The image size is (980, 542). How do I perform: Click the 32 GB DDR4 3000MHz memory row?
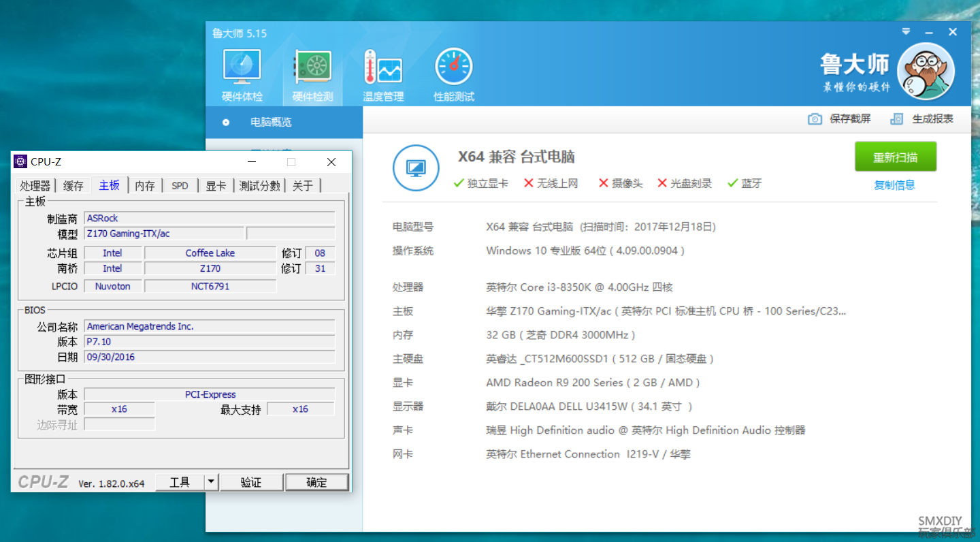[x=561, y=335]
